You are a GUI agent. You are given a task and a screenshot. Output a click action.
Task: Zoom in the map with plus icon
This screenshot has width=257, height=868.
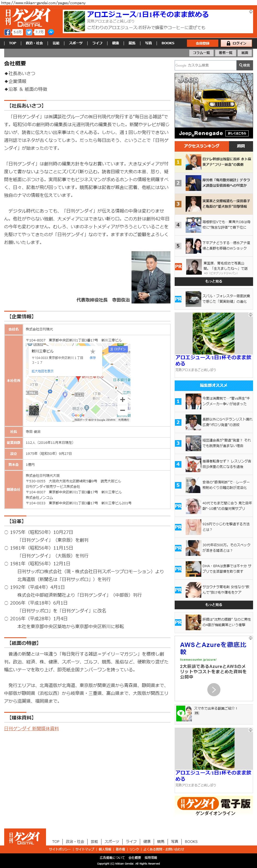(x=122, y=400)
